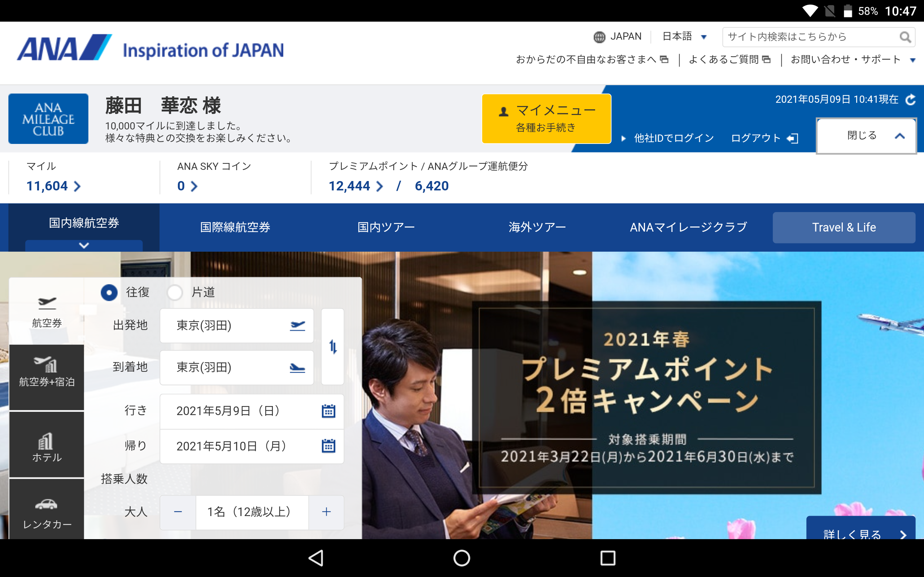Viewport: 924px width, 577px height.
Task: Click the site search input field
Action: [x=810, y=37]
